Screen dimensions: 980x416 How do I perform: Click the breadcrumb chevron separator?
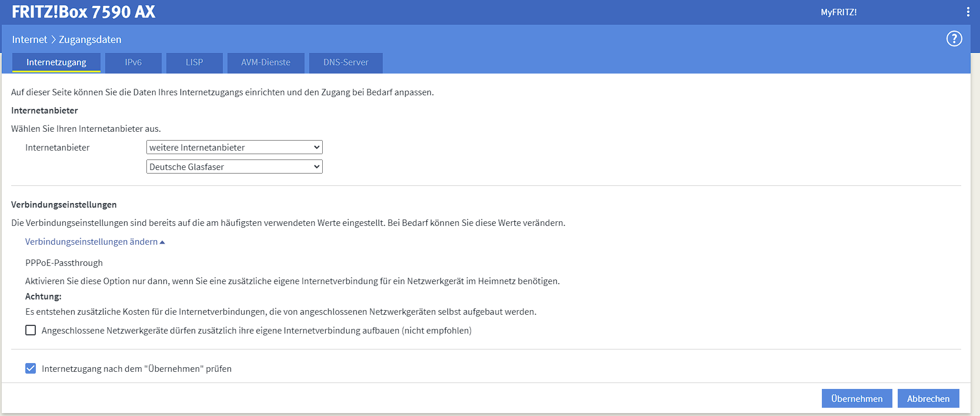coord(53,39)
